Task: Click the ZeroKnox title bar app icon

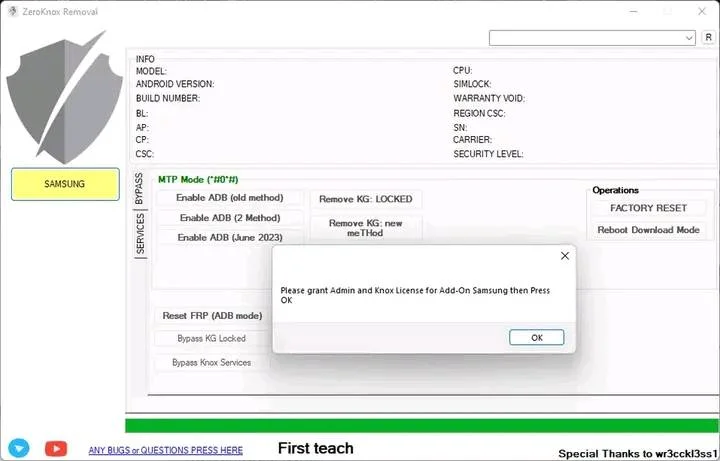Action: (x=12, y=11)
